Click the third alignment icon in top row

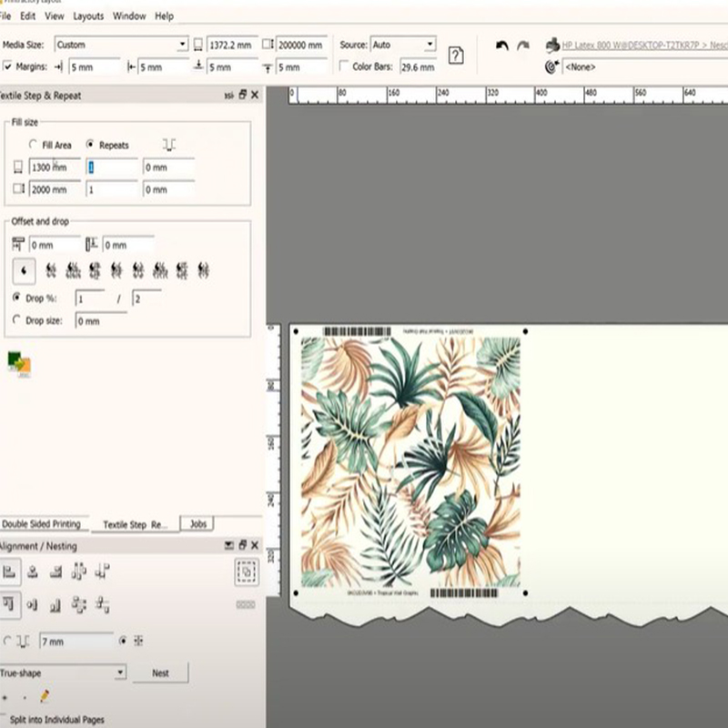[56, 571]
